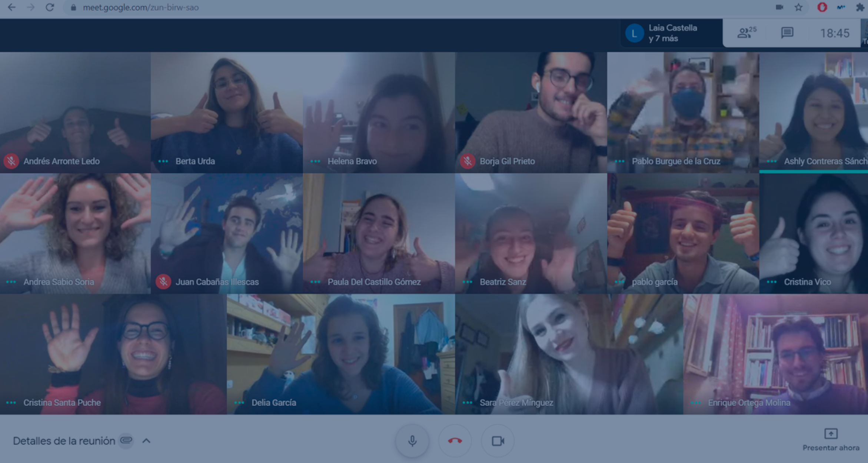868x463 pixels.
Task: Open the meeting chat panel
Action: 787,33
